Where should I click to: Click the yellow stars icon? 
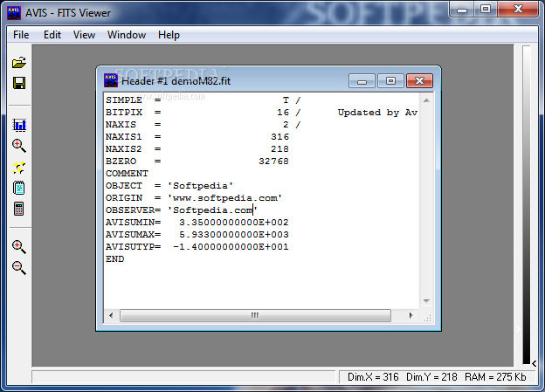(19, 168)
